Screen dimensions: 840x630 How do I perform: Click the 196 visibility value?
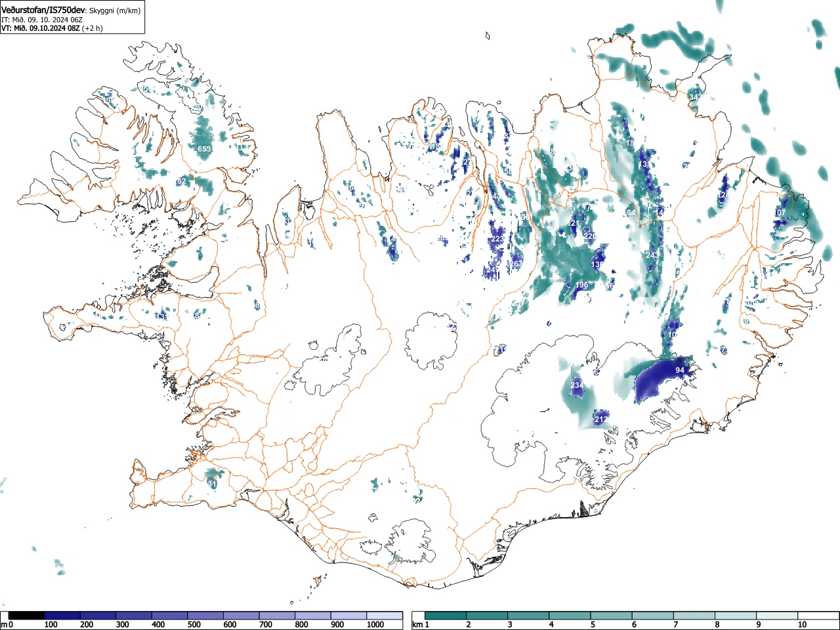581,285
